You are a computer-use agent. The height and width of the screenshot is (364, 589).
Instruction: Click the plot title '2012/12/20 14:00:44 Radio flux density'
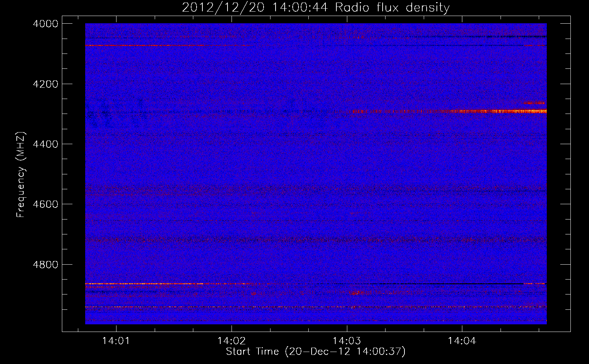coord(316,7)
